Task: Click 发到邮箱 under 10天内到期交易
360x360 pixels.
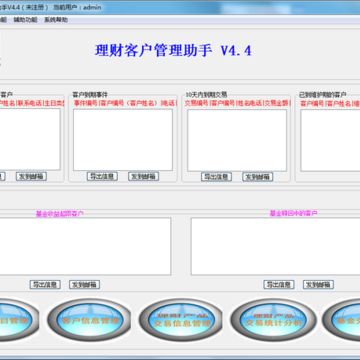Action: click(x=258, y=177)
